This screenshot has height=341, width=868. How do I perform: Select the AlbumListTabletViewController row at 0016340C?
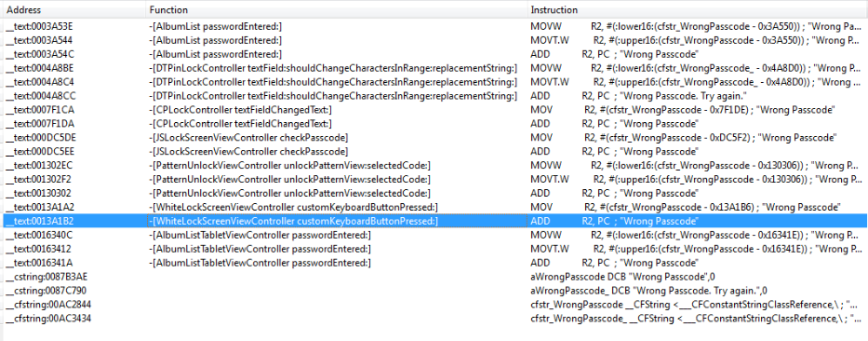[x=434, y=235]
